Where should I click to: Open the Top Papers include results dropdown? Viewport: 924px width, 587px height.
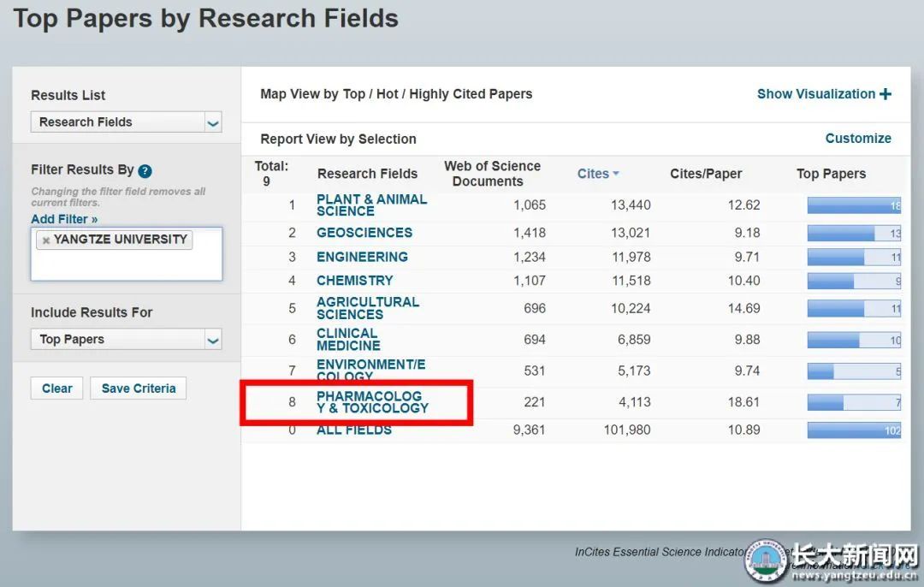coord(212,340)
